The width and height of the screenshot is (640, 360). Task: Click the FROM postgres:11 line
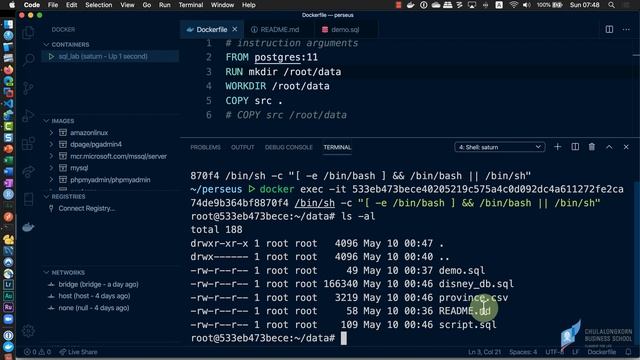[x=271, y=57]
